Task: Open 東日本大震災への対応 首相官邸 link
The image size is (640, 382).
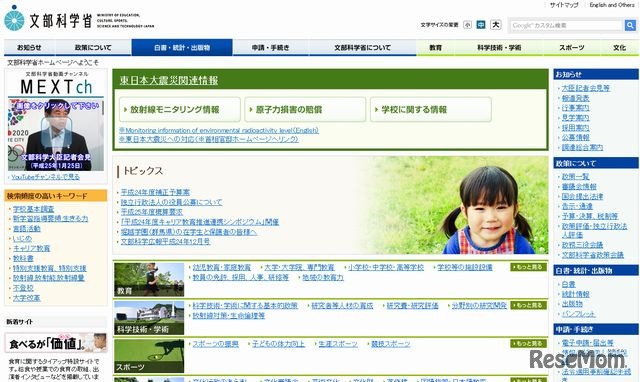Action: 209,139
